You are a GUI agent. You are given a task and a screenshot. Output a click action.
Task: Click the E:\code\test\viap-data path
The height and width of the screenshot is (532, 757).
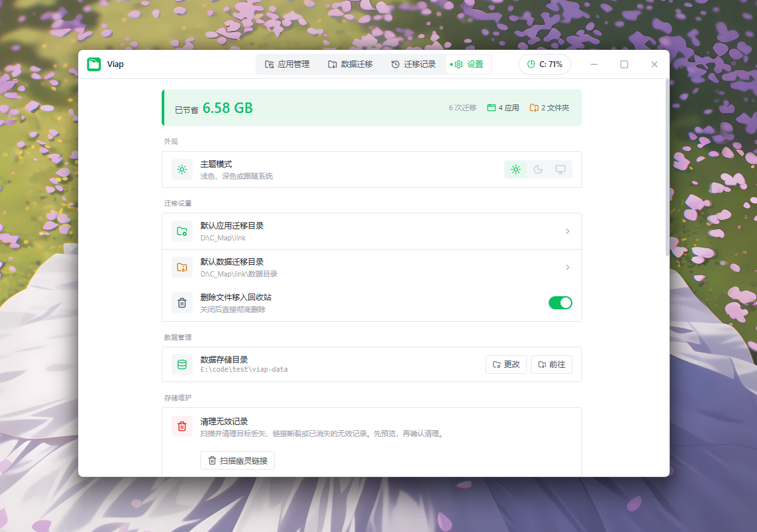point(244,369)
